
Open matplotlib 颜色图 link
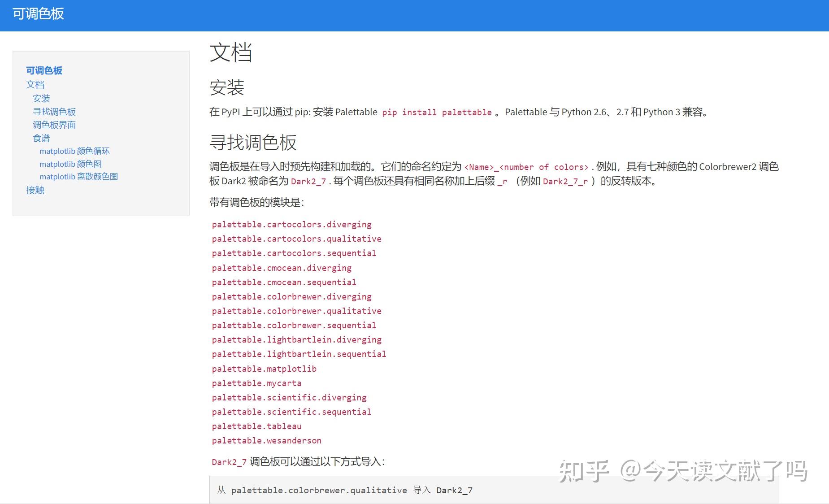(70, 164)
